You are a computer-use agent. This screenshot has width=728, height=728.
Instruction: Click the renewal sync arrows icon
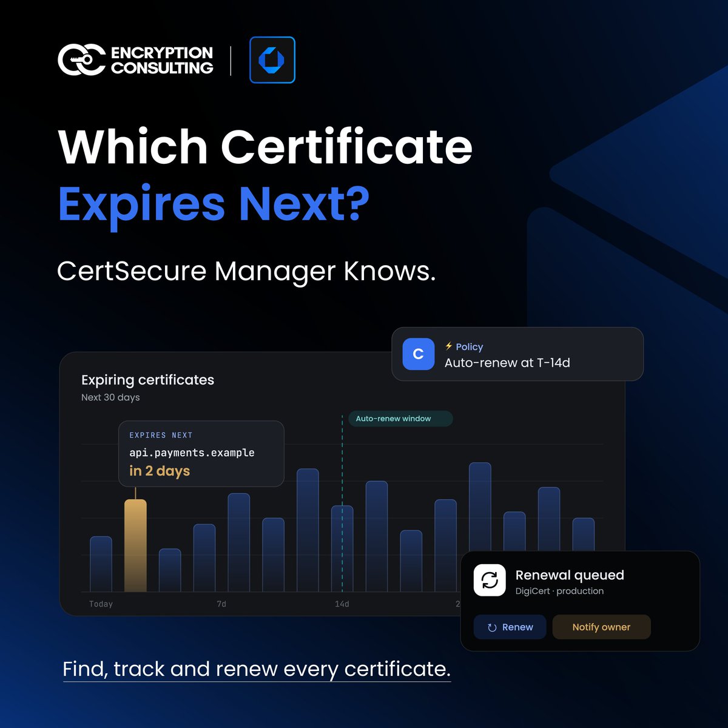(490, 581)
